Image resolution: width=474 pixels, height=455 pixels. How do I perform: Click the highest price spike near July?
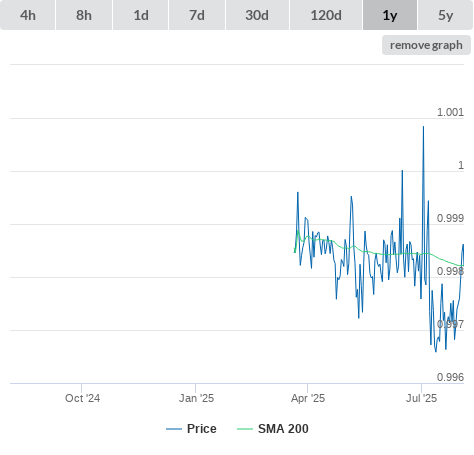click(x=423, y=127)
